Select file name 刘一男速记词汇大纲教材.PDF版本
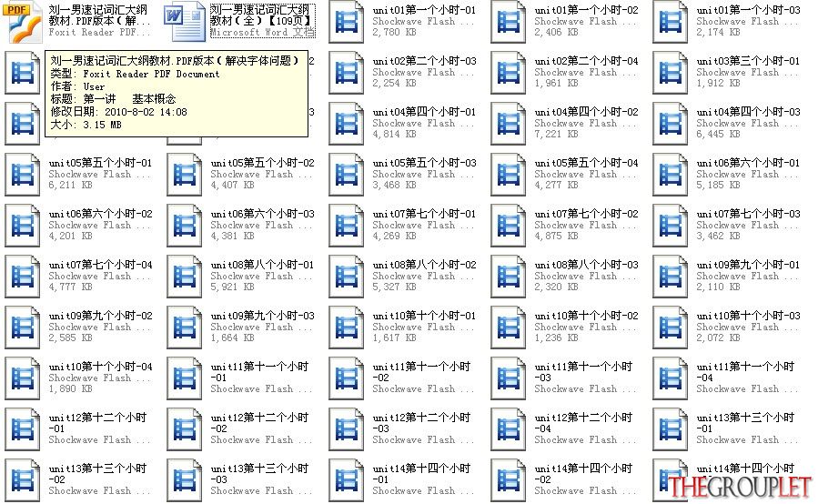Screen dimensions: 818x504 coord(99,15)
